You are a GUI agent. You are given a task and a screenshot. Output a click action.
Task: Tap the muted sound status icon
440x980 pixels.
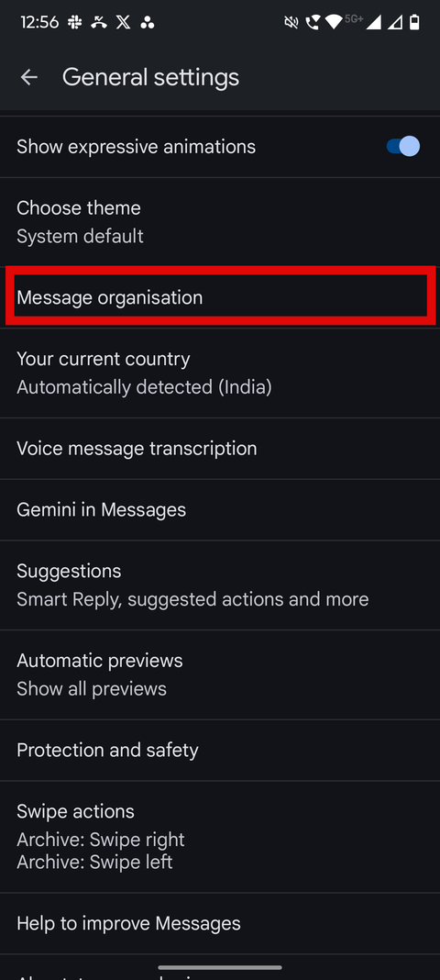[291, 23]
